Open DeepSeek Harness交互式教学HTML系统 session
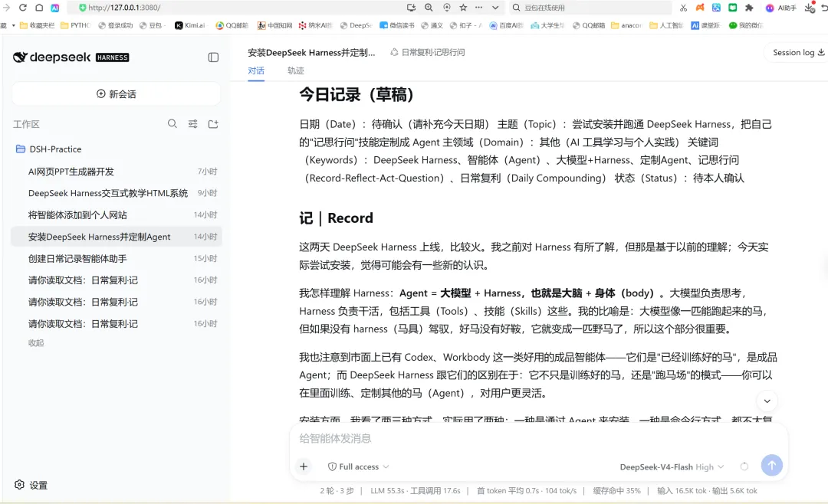Screen dimensions: 828x504 click(117, 193)
